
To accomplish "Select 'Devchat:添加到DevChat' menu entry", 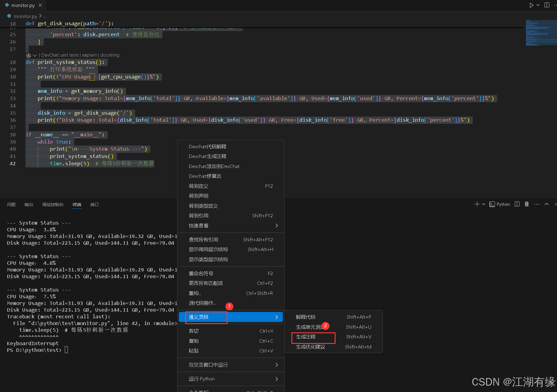I will pyautogui.click(x=231, y=166).
